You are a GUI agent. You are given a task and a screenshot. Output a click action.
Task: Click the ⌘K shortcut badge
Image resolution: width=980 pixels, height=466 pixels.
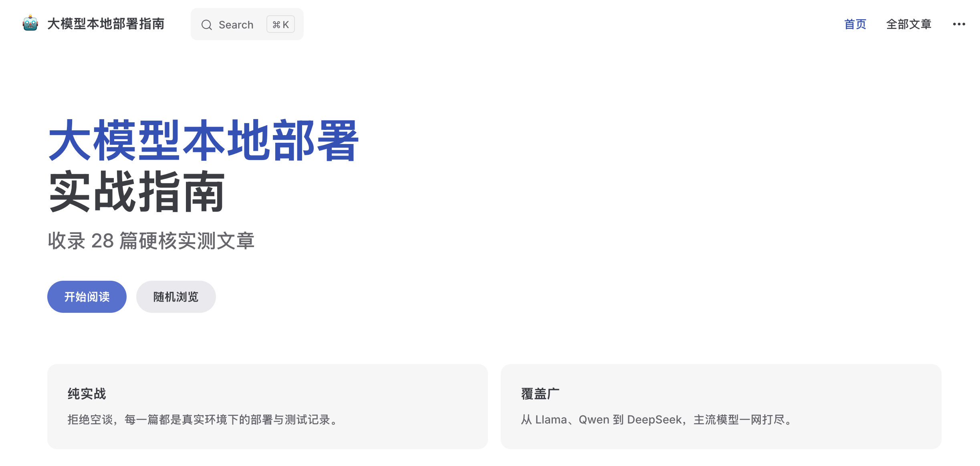[x=280, y=24]
